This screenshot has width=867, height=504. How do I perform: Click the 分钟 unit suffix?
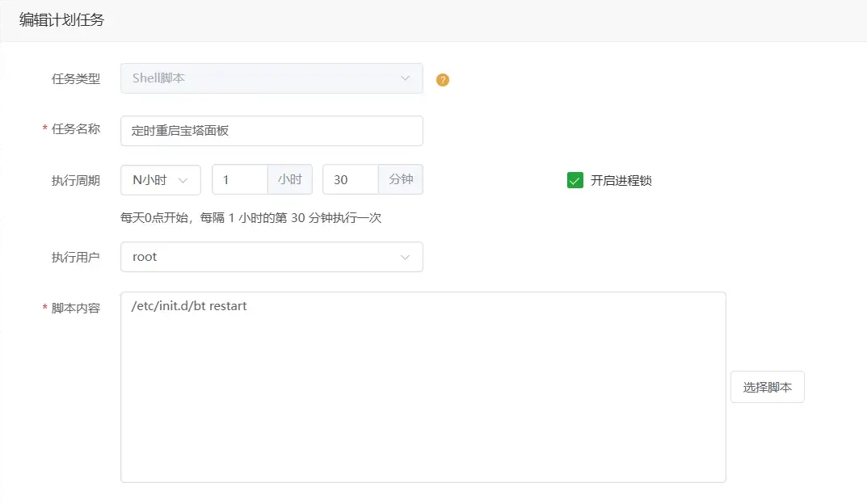coord(401,180)
